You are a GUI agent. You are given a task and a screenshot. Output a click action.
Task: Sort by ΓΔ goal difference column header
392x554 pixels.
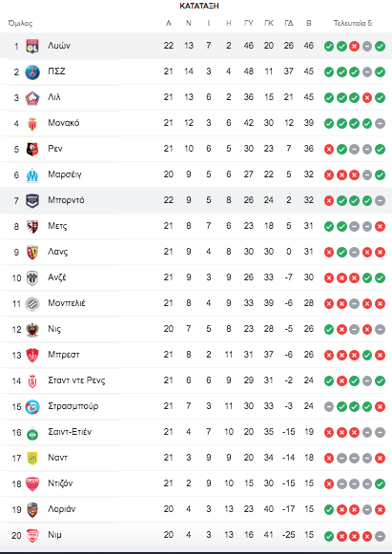pyautogui.click(x=288, y=23)
